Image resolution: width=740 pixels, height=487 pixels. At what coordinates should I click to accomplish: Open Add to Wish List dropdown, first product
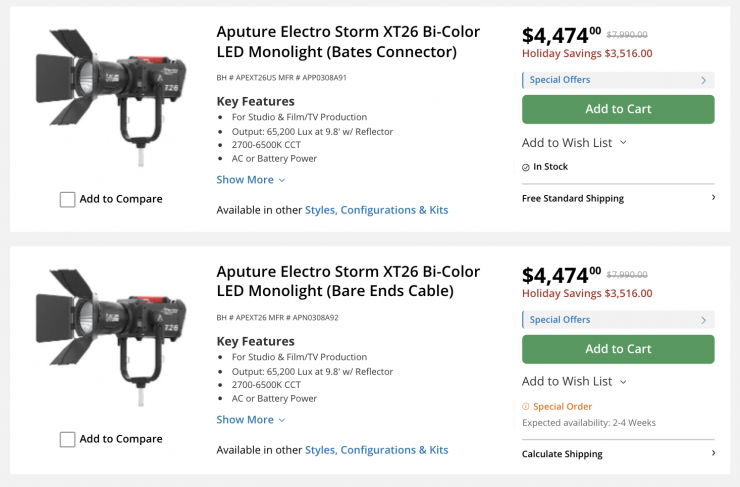pos(574,142)
